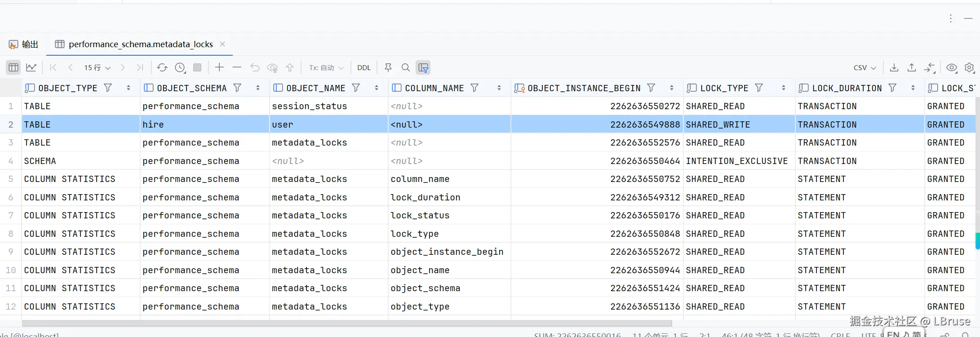Screen dimensions: 980x337
Task: Sort by LOCK_TYPE column arrows
Action: (784, 88)
